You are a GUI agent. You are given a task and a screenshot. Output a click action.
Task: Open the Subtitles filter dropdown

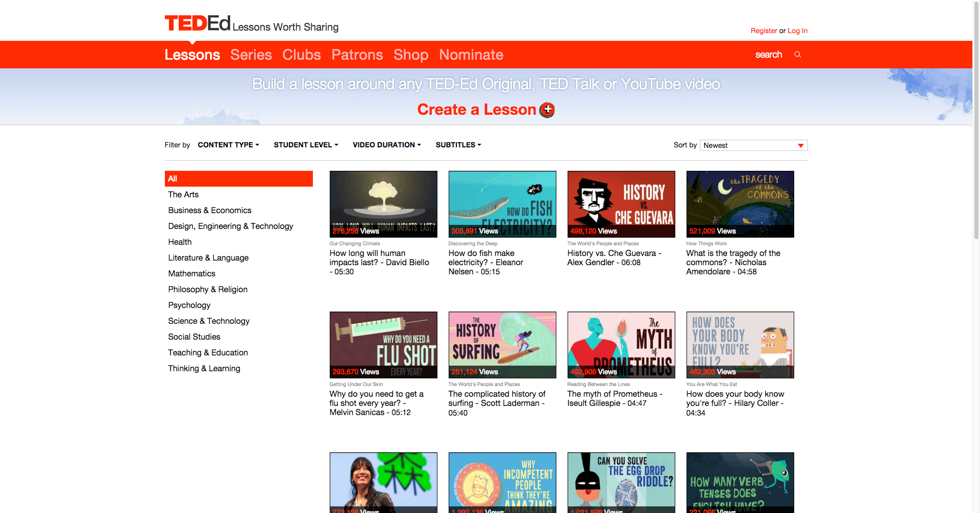(x=458, y=145)
